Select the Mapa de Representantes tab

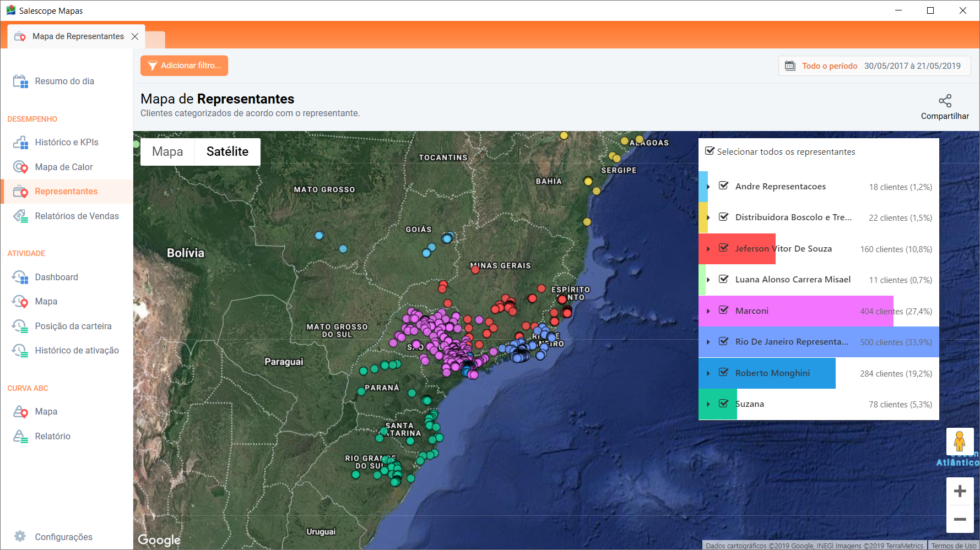(x=77, y=36)
